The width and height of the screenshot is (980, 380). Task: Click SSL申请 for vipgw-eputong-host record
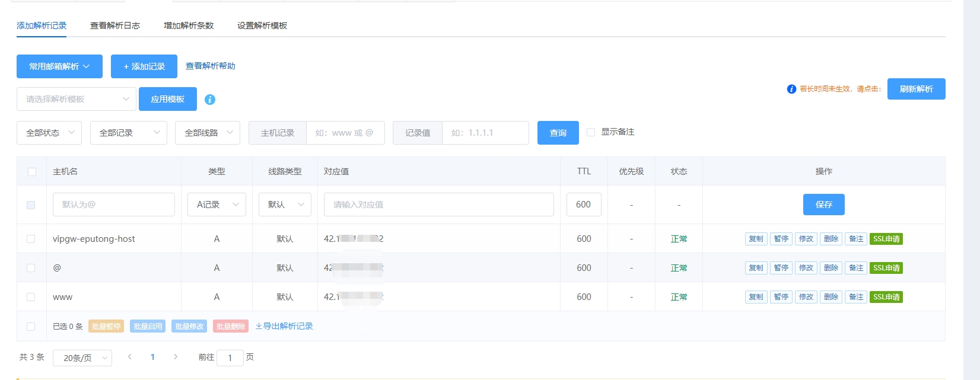(x=886, y=239)
